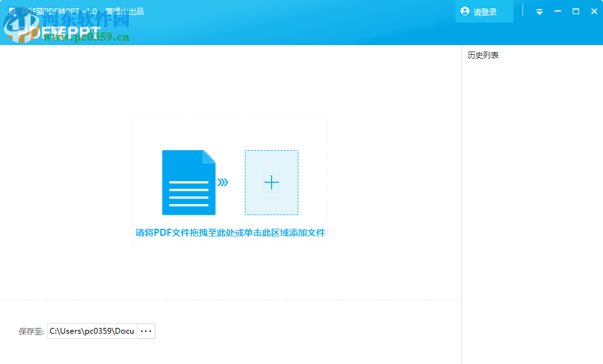
Task: Click the 保存至 label
Action: pyautogui.click(x=31, y=331)
